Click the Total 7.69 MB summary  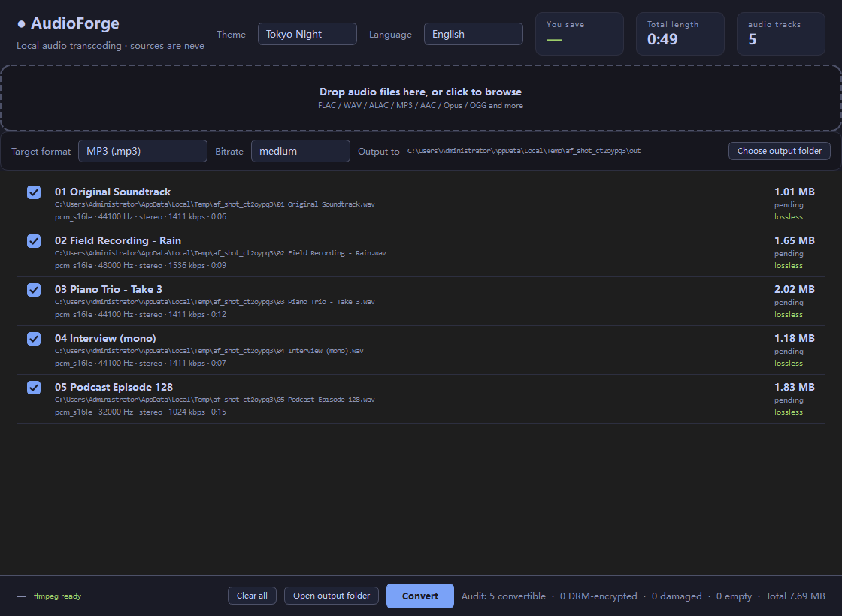[795, 596]
